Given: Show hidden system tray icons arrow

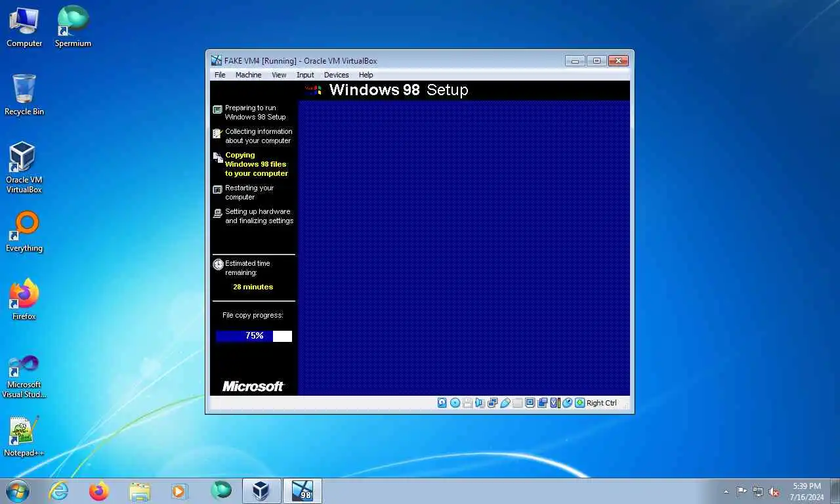Looking at the screenshot, I should 726,492.
